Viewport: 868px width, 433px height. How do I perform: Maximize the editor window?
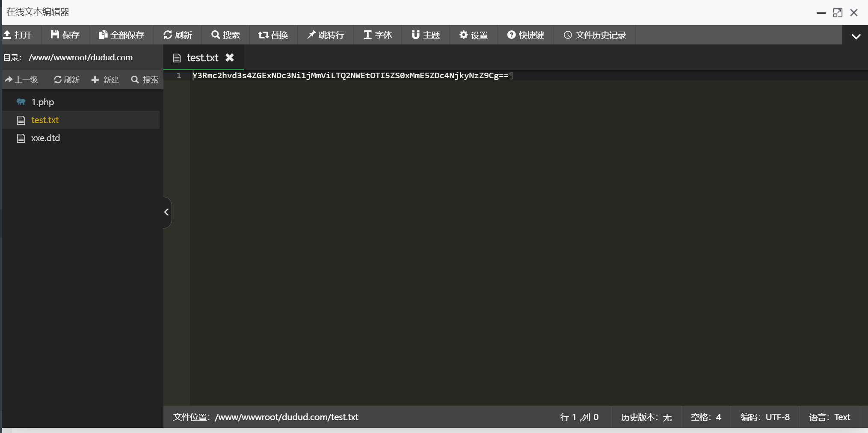pyautogui.click(x=838, y=13)
